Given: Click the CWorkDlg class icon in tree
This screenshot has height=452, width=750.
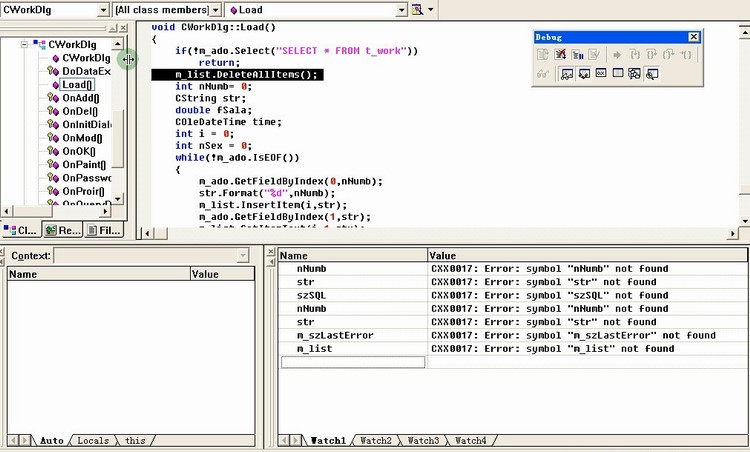Looking at the screenshot, I should click(x=40, y=44).
